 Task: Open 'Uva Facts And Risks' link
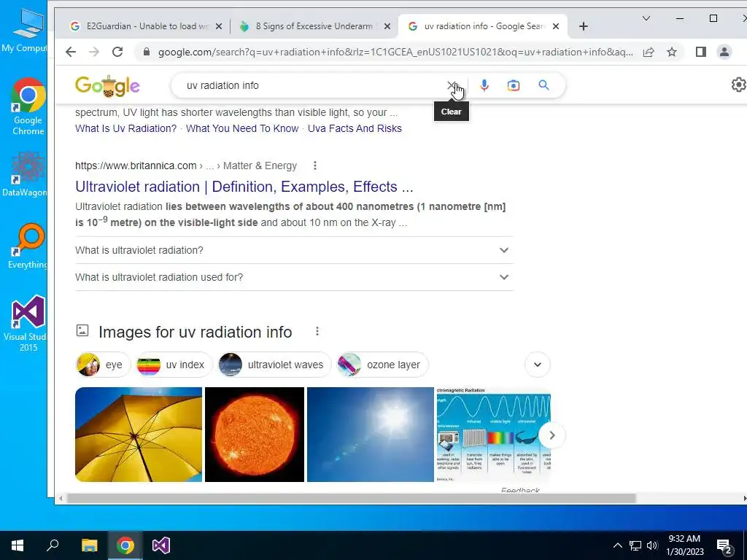355,128
